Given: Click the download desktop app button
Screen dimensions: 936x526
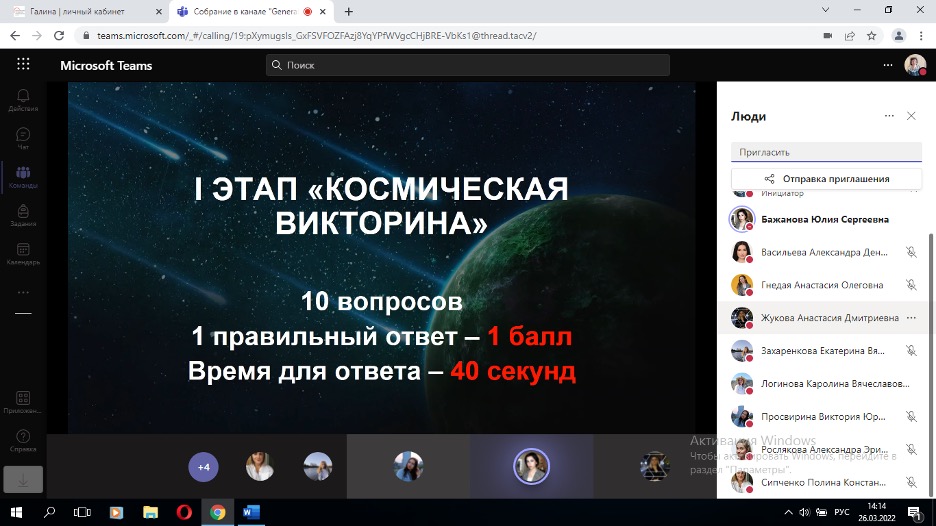Looking at the screenshot, I should [x=23, y=478].
